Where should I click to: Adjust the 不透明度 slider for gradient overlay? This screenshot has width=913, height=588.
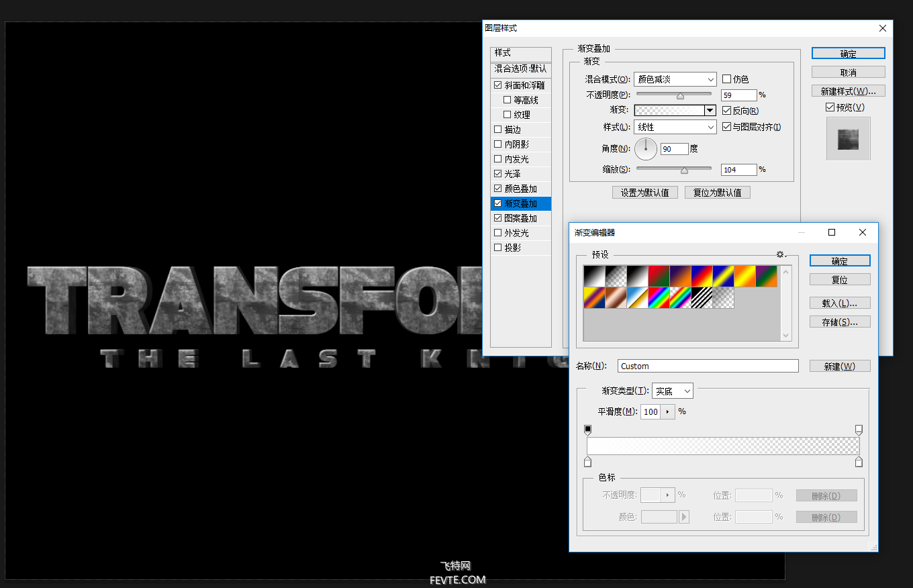click(680, 96)
